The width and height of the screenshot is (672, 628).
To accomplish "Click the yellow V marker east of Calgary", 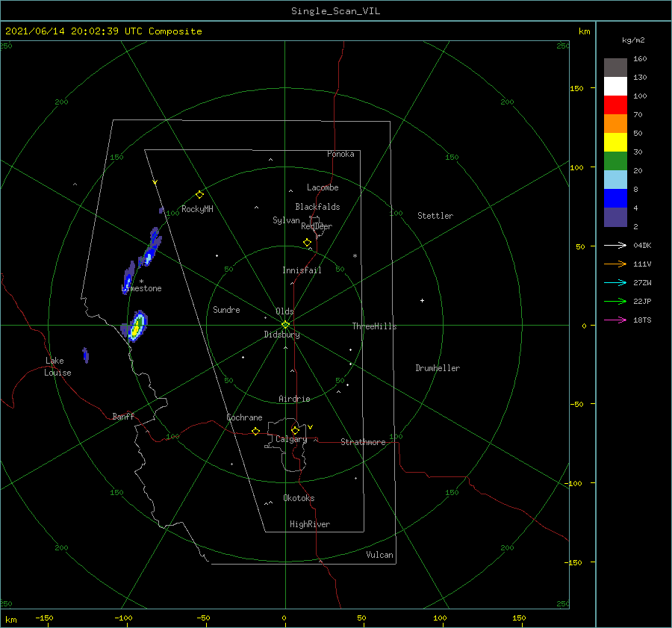I will [311, 427].
